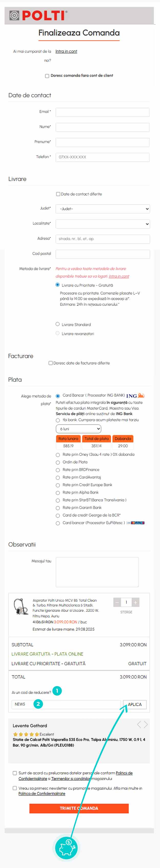Expand the Localitate dropdown
This screenshot has width=160, height=868.
(x=102, y=224)
